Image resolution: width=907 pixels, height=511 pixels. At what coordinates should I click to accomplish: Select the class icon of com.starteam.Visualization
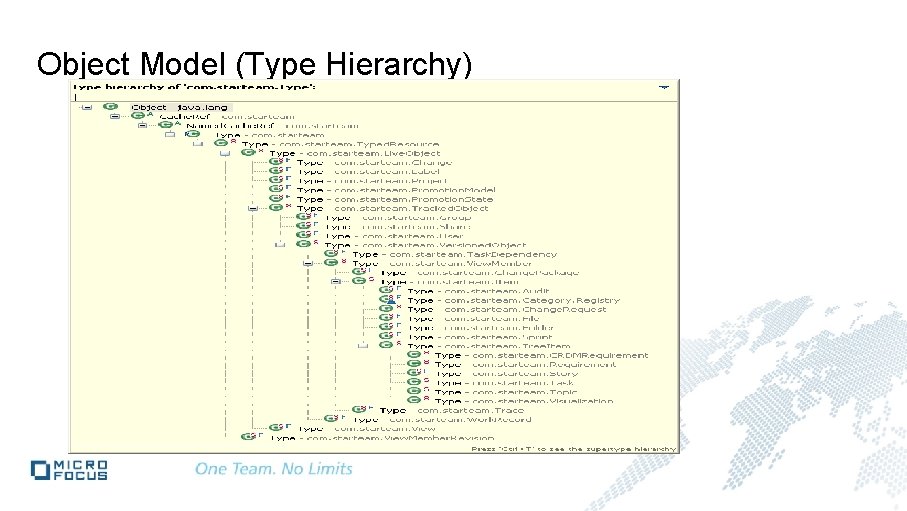pyautogui.click(x=414, y=400)
